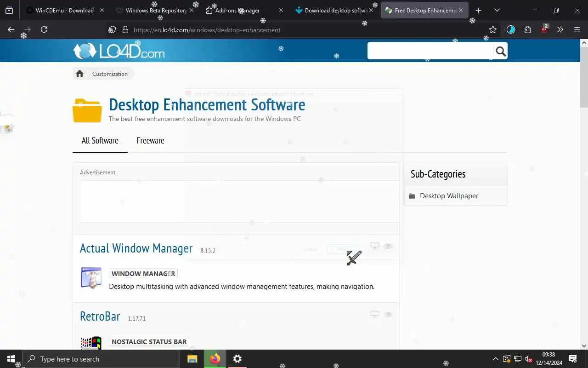The height and width of the screenshot is (368, 588).
Task: Open File Explorer from taskbar
Action: tap(192, 359)
